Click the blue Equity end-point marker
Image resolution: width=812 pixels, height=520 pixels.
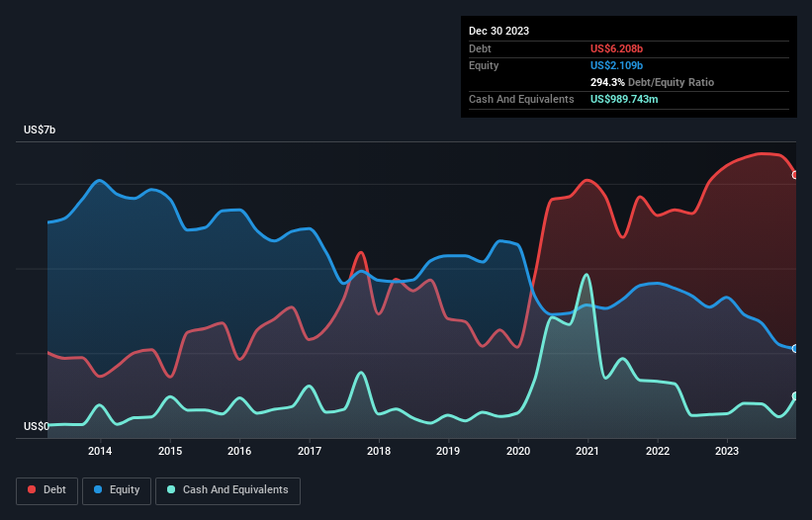coord(795,349)
